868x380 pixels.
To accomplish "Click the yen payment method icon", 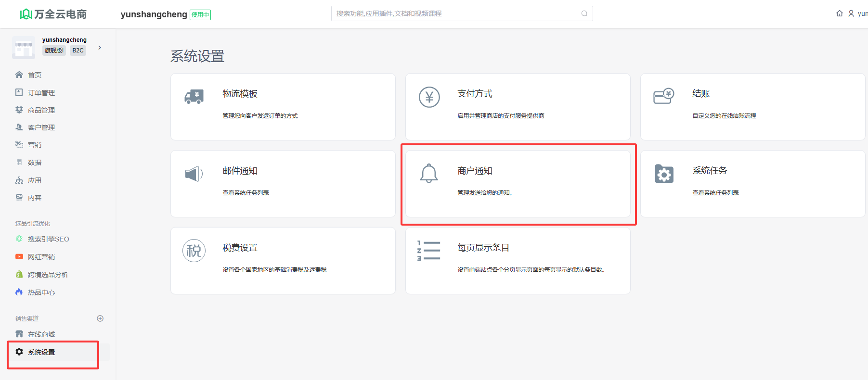I will 429,97.
